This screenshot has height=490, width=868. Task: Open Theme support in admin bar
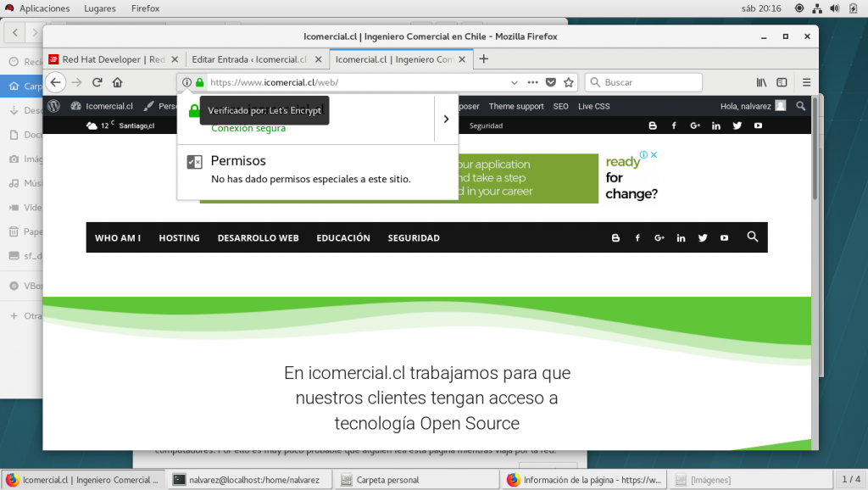pyautogui.click(x=516, y=106)
